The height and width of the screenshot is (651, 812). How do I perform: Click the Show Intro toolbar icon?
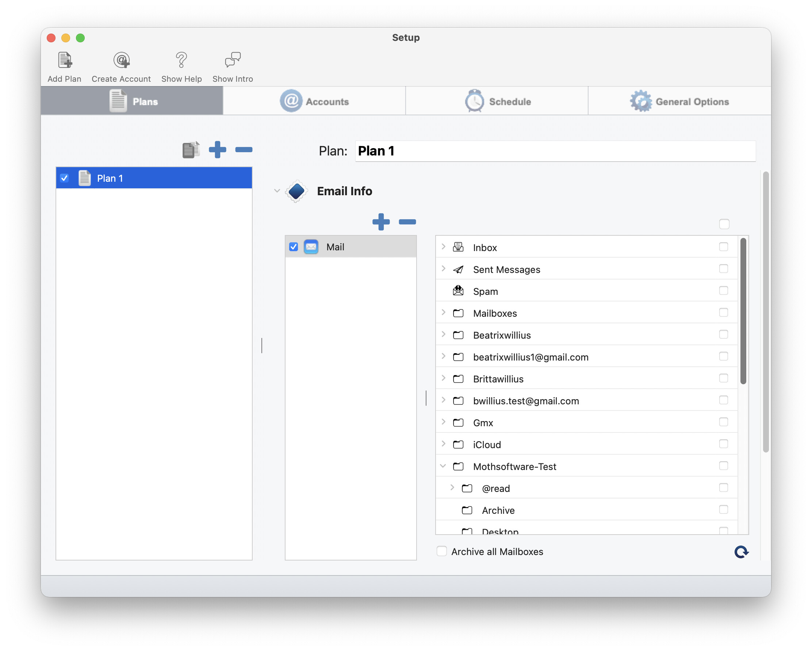232,60
